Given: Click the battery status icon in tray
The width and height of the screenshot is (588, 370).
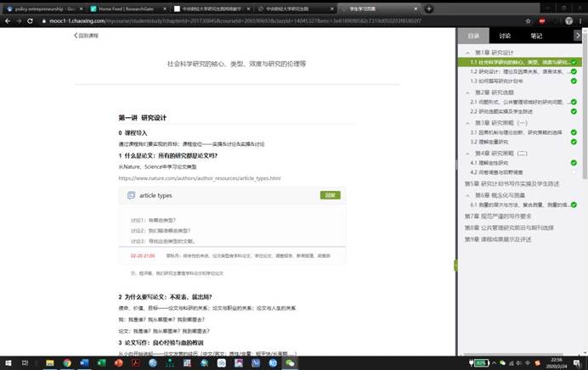Looking at the screenshot, I should click(x=481, y=362).
